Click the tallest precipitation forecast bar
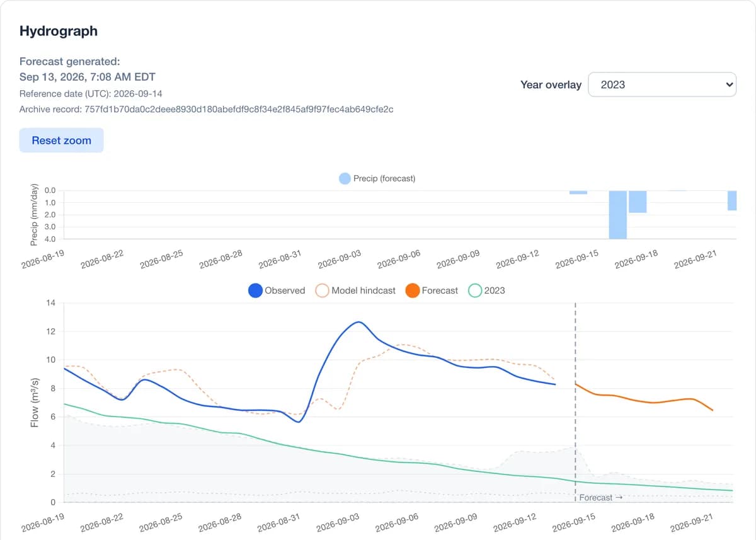The height and width of the screenshot is (540, 756). (617, 214)
